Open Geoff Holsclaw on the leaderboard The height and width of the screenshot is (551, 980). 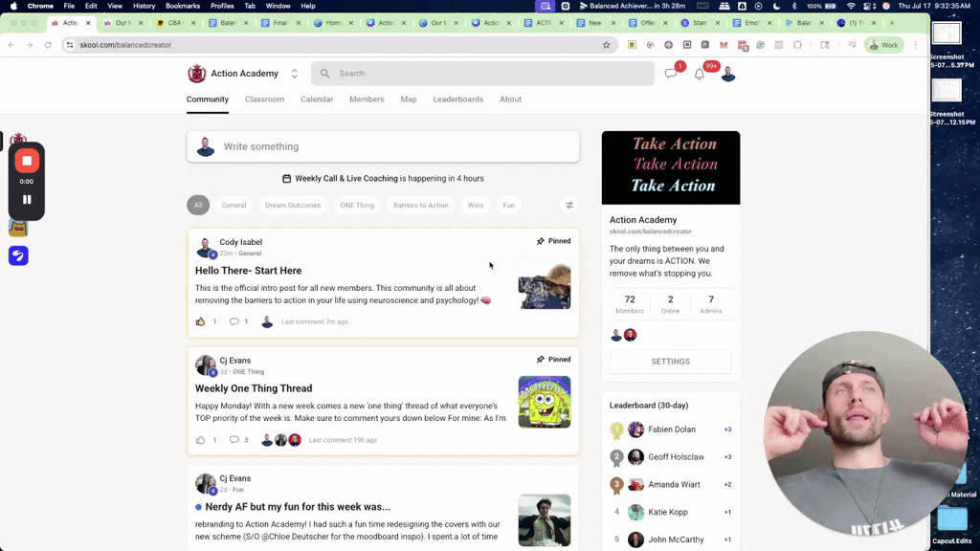[x=677, y=457]
